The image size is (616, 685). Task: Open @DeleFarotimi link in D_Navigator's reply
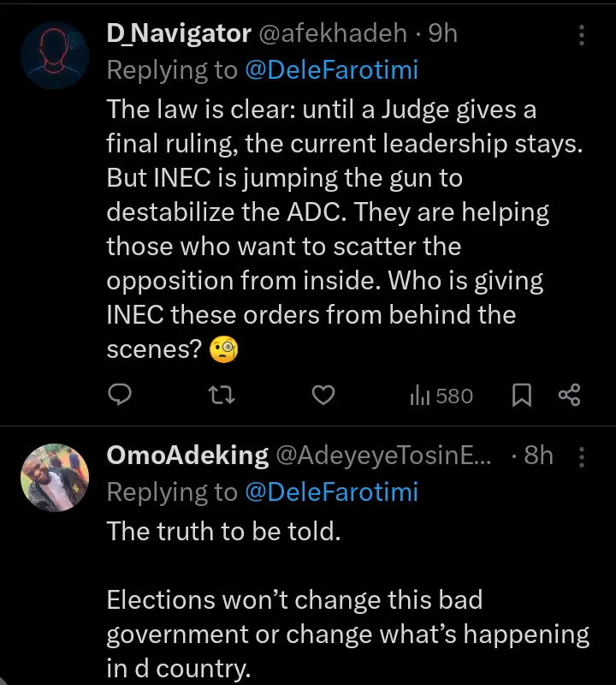click(332, 70)
